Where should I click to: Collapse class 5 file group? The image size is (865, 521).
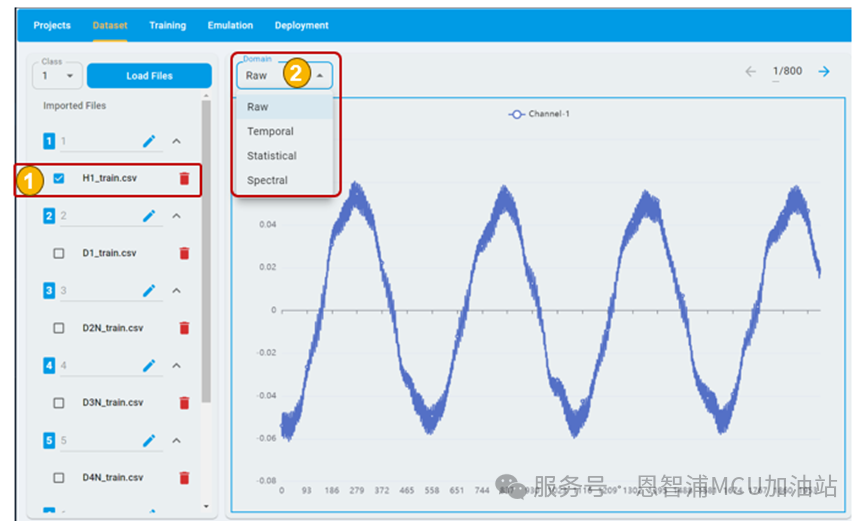coord(177,440)
